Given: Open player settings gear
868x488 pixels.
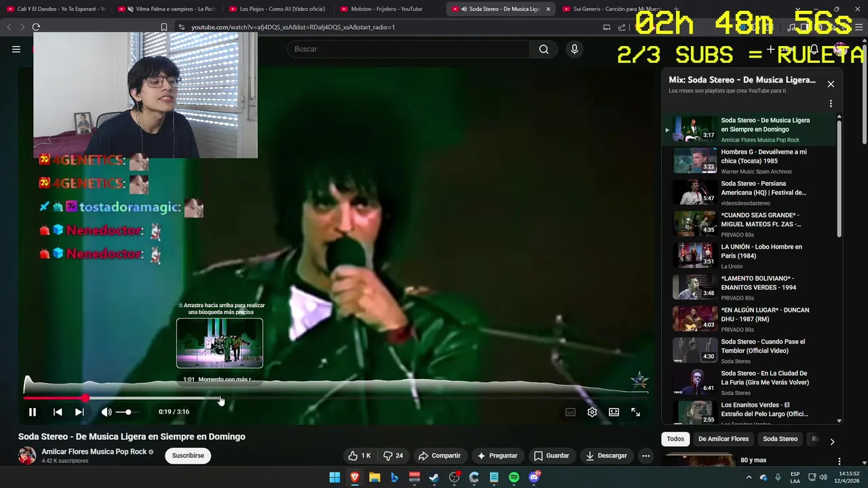Looking at the screenshot, I should click(592, 412).
